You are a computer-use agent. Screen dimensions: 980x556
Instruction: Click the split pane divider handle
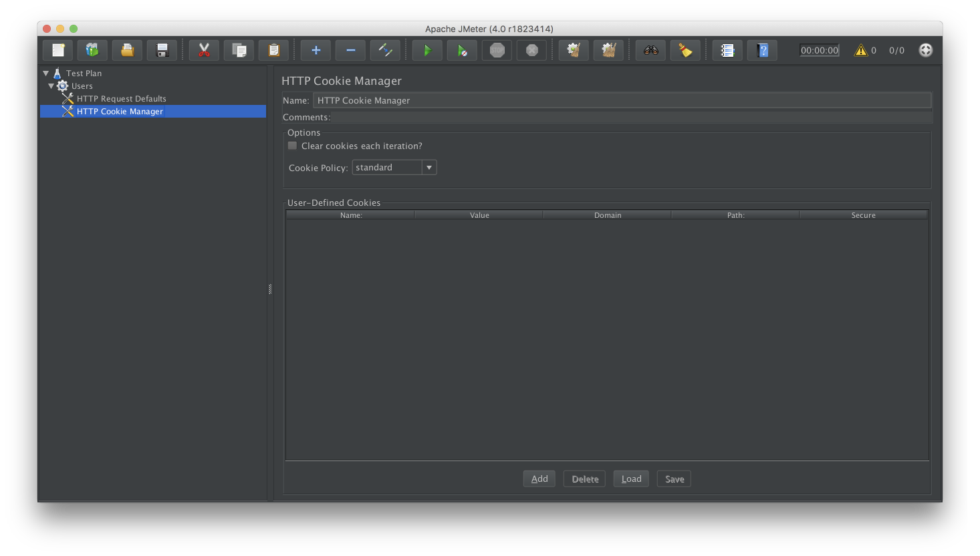270,289
